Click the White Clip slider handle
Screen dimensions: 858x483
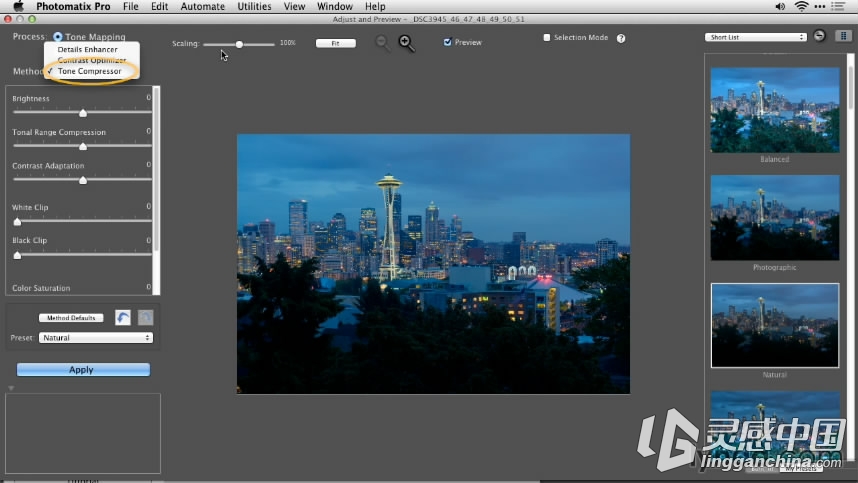[17, 222]
